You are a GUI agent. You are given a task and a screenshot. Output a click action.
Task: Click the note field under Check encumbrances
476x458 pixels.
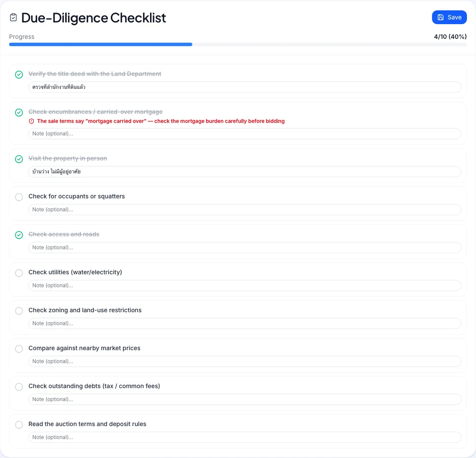[244, 134]
